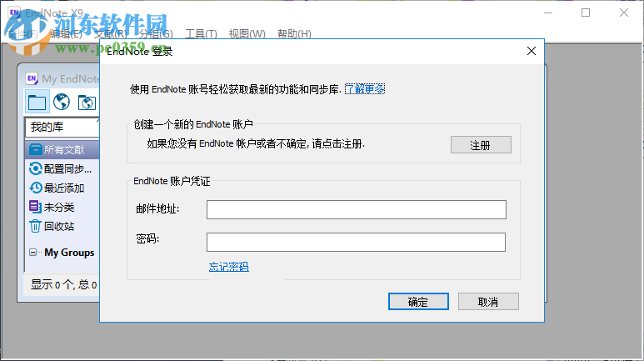This screenshot has width=644, height=361.
Task: Click the 取消 cancel button
Action: point(488,302)
